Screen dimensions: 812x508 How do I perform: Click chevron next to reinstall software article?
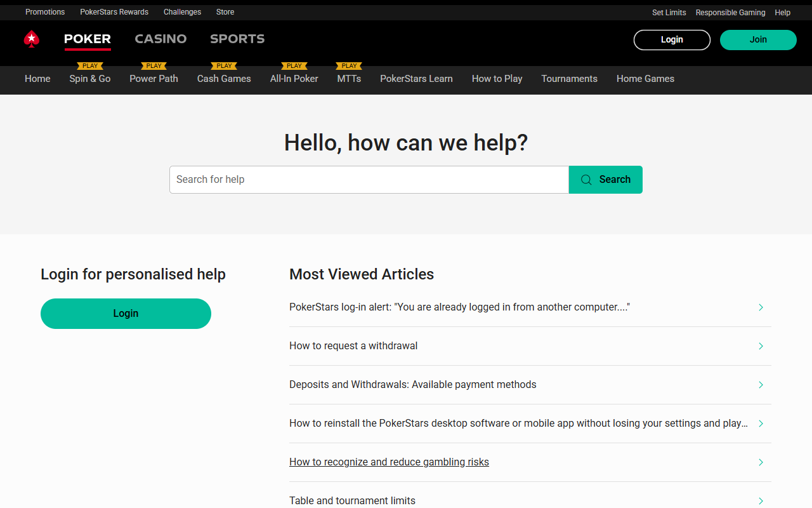pos(761,424)
